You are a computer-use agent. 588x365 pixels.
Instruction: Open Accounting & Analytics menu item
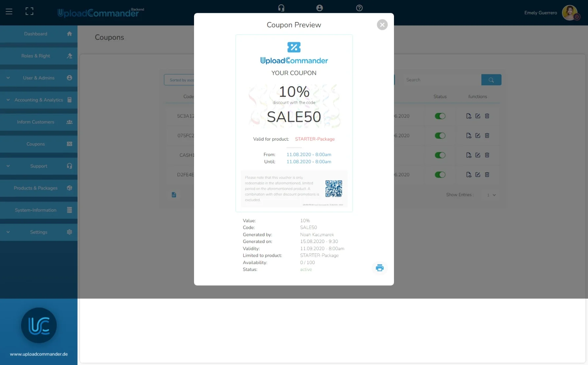39,100
